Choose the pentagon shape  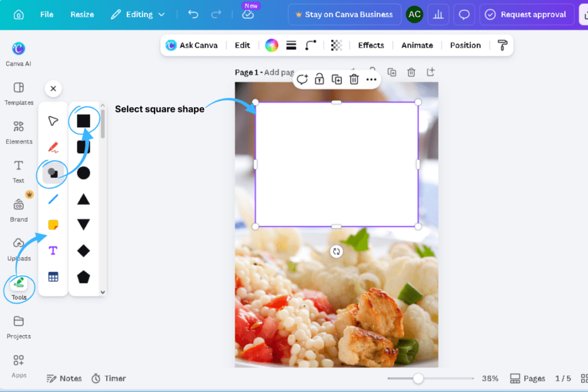(83, 277)
